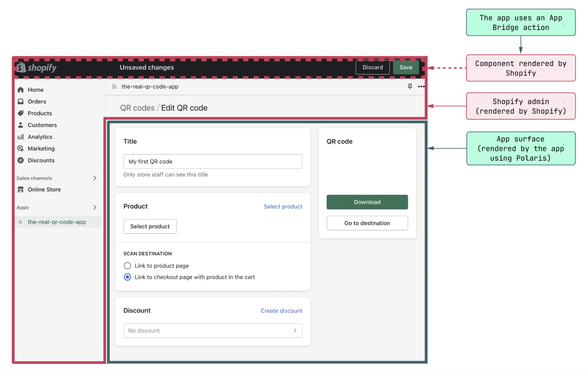Viewport: 588px width, 376px height.
Task: Click the Download button
Action: pos(367,202)
